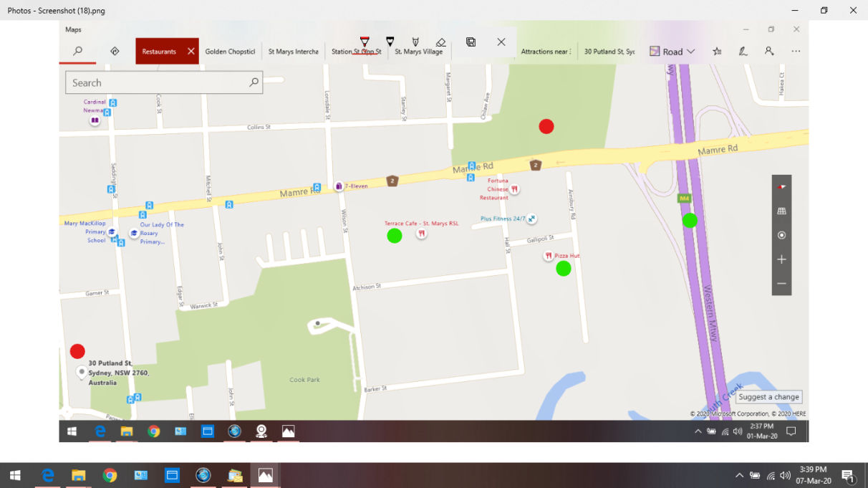Image resolution: width=868 pixels, height=488 pixels.
Task: Select the eraser ink tool
Action: click(441, 42)
